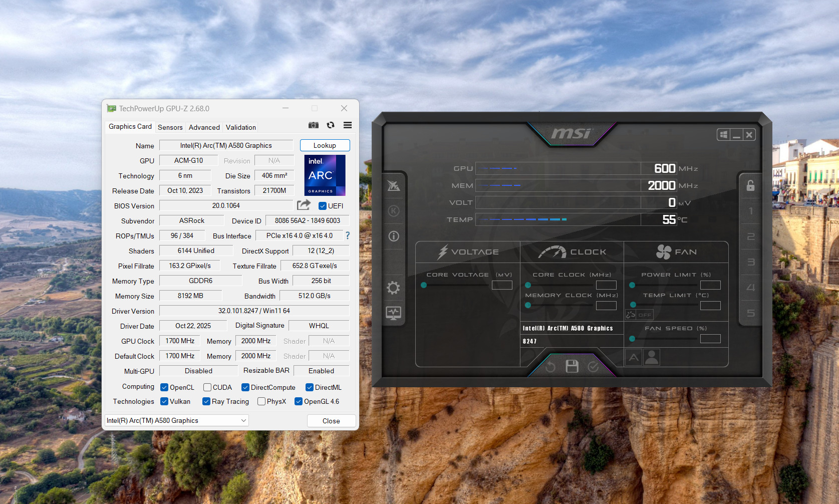This screenshot has height=504, width=839.
Task: Open Afterburner hardware monitor icon
Action: [394, 313]
